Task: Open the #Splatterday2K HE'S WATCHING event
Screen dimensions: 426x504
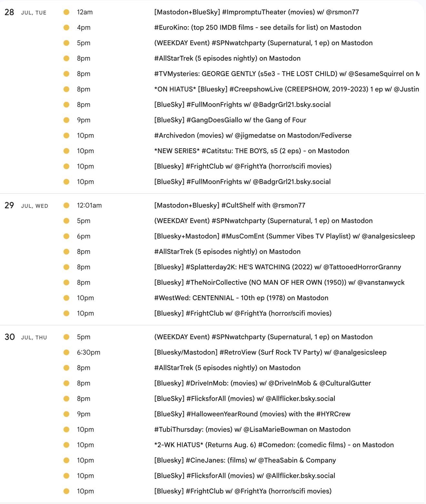Action: pos(278,268)
